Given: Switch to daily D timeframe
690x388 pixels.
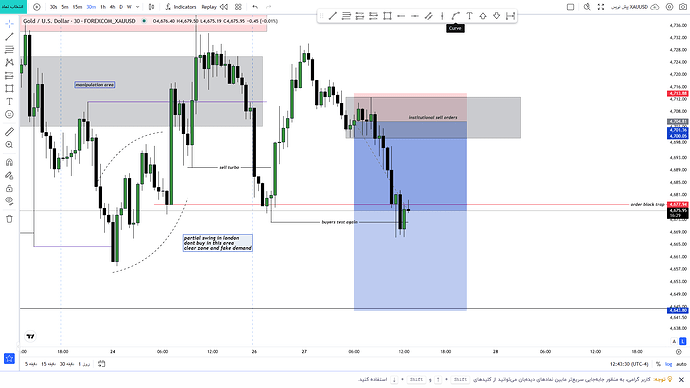Looking at the screenshot, I should 121,7.
